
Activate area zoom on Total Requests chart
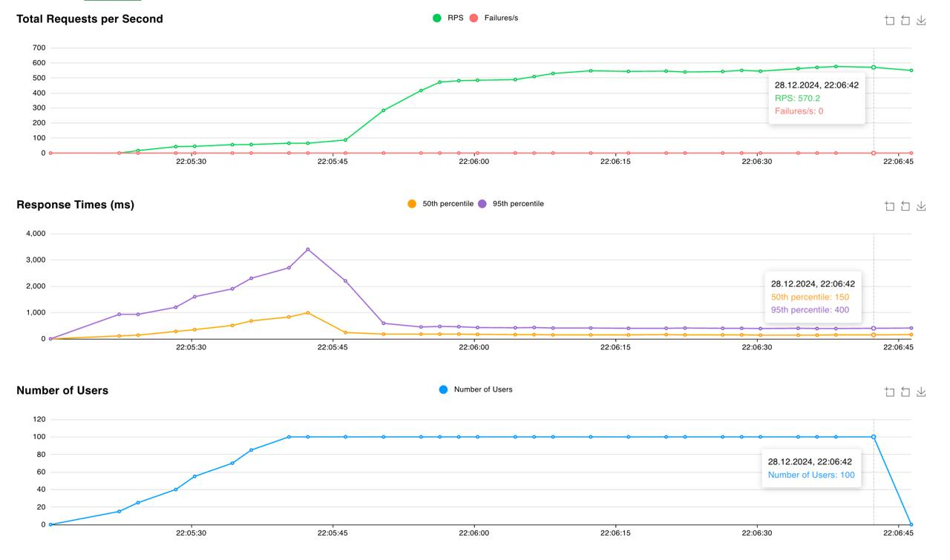[x=889, y=21]
